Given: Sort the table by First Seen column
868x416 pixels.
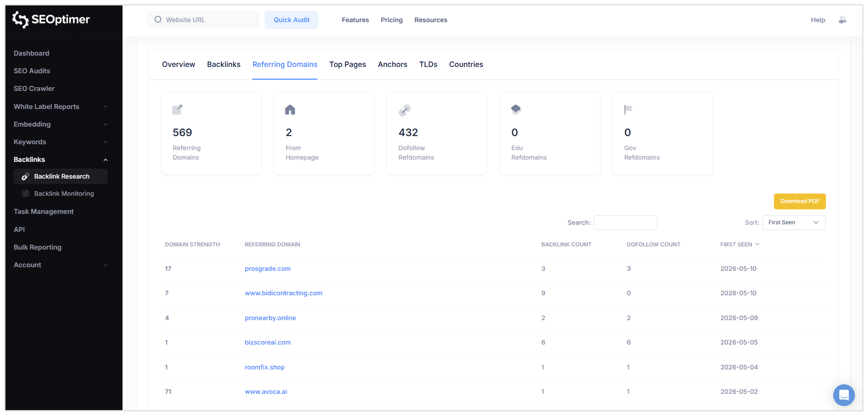Looking at the screenshot, I should point(740,245).
